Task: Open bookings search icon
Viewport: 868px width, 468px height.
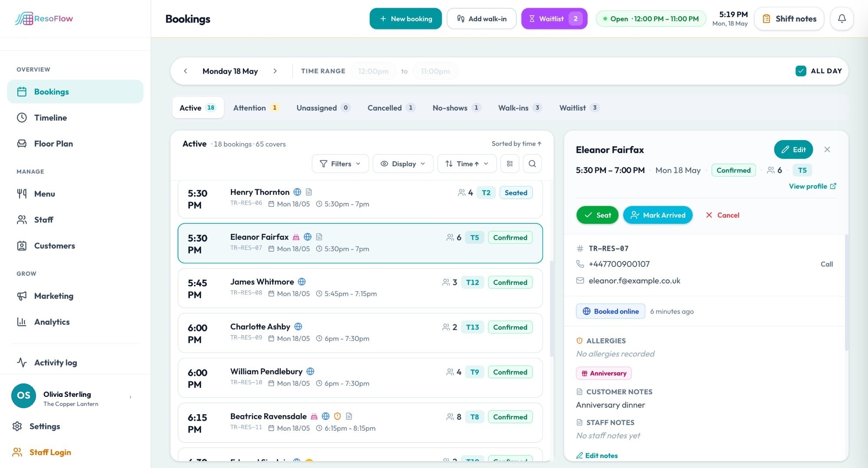Action: [532, 164]
